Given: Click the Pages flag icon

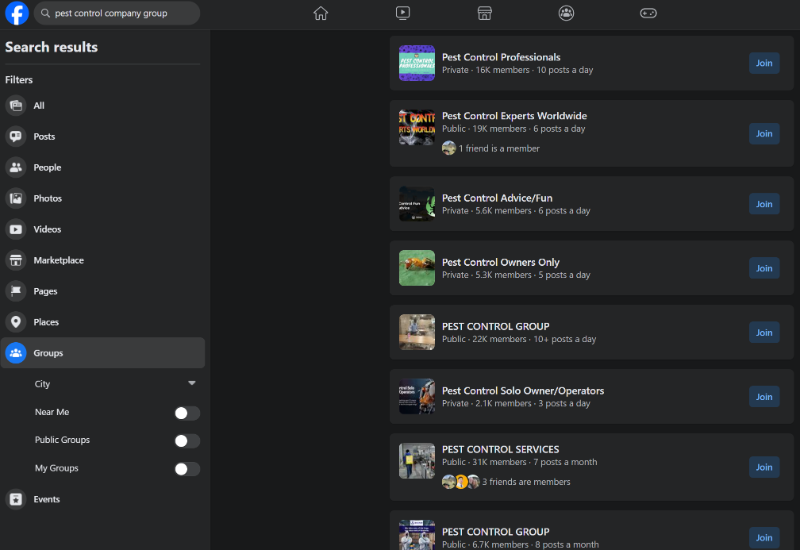Looking at the screenshot, I should pyautogui.click(x=16, y=291).
